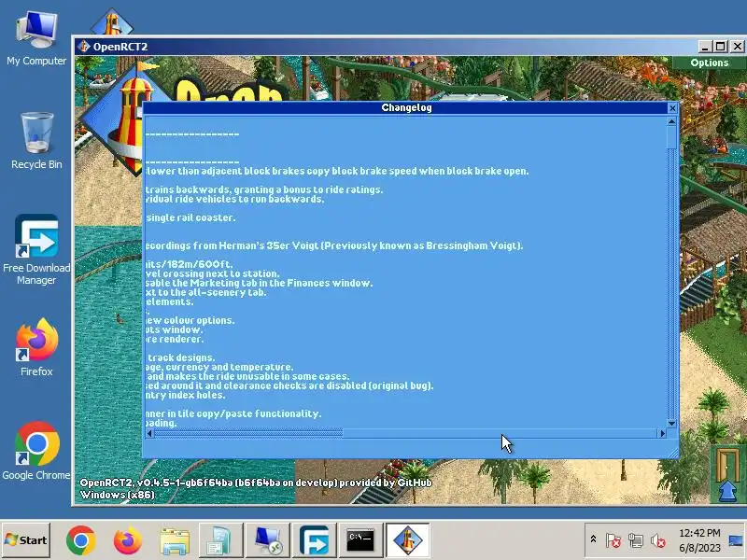Click the muted volume tray icon
This screenshot has width=747, height=560.
[658, 540]
